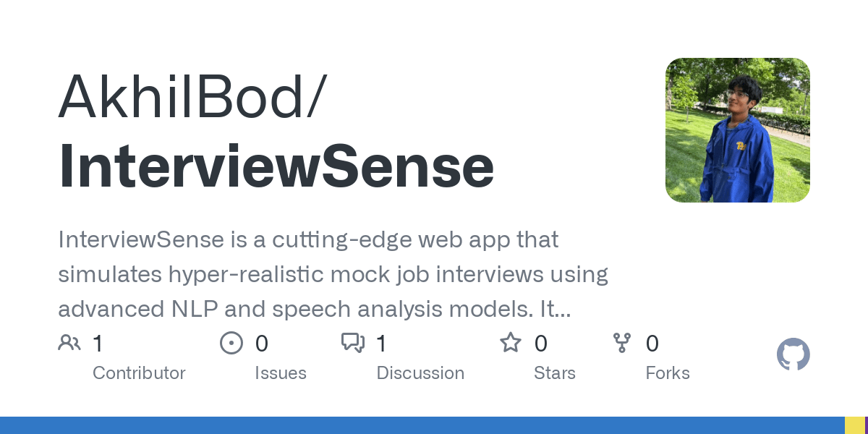868x434 pixels.
Task: Click the discussion speech bubbles icon
Action: pos(353,343)
